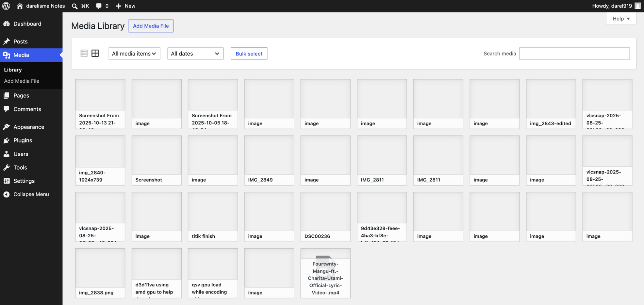This screenshot has height=305, width=644.
Task: Expand the Help panel
Action: (x=621, y=18)
